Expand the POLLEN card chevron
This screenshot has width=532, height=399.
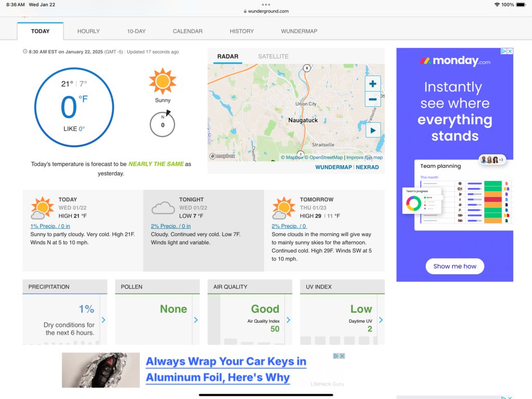[196, 320]
